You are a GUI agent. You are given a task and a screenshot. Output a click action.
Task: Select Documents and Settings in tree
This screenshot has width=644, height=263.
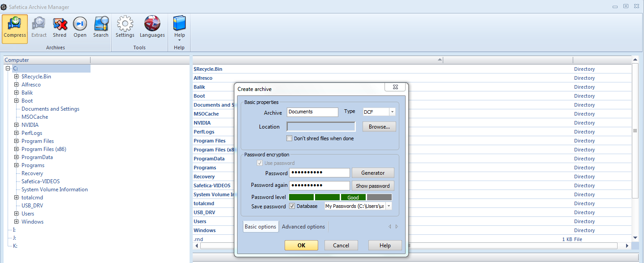[50, 109]
